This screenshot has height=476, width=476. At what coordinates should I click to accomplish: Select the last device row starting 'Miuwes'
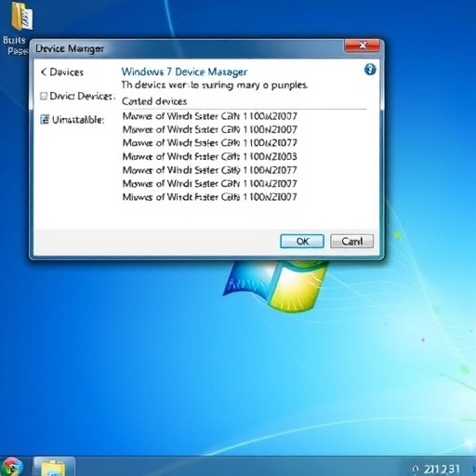pyautogui.click(x=210, y=197)
